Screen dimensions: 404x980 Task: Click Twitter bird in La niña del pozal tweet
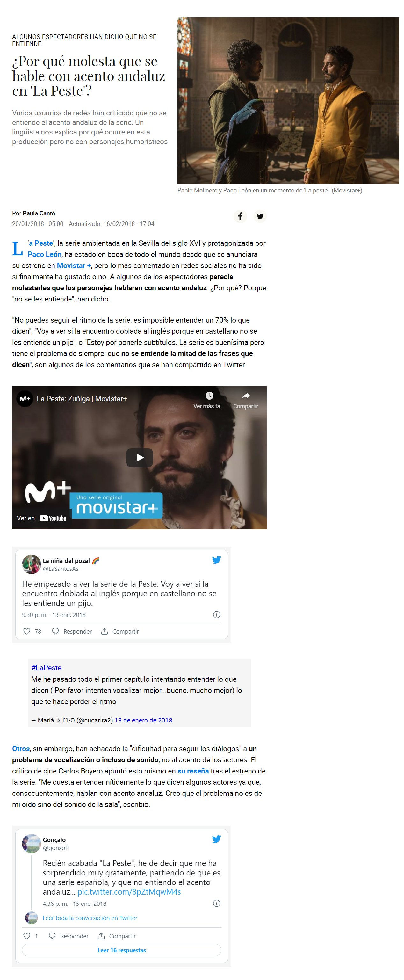pyautogui.click(x=216, y=560)
